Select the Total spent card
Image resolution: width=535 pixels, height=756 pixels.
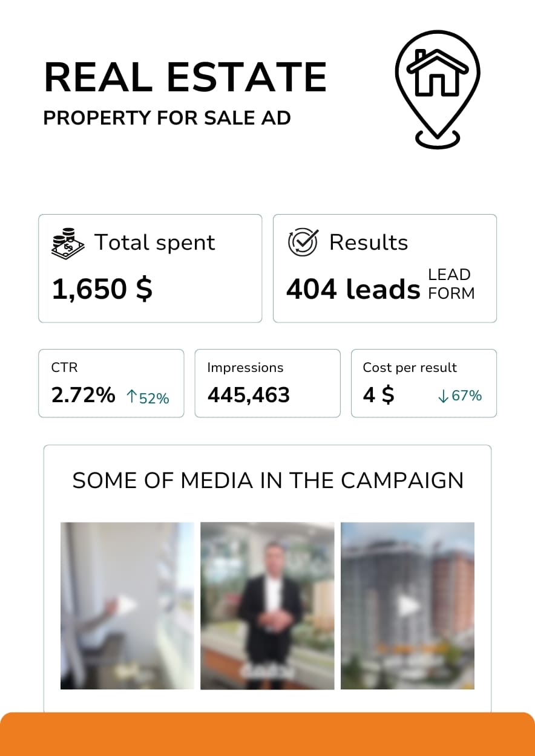(x=150, y=268)
